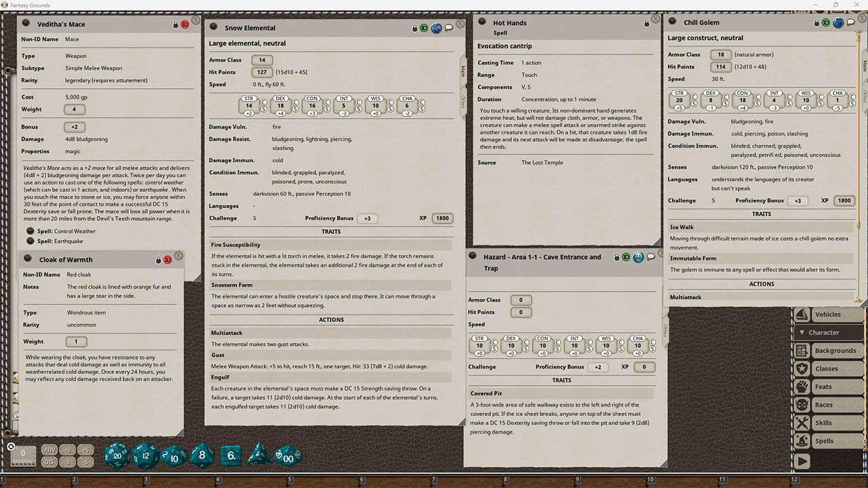868x488 pixels.
Task: Toggle the red identification marker on Veditha's Mace
Action: 184,24
